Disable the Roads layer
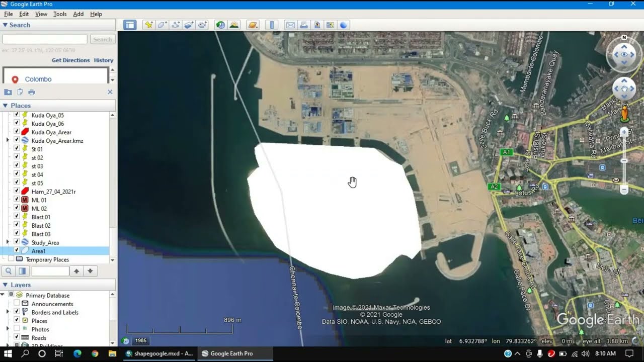Screen dimensions: 644x362 tap(17, 338)
